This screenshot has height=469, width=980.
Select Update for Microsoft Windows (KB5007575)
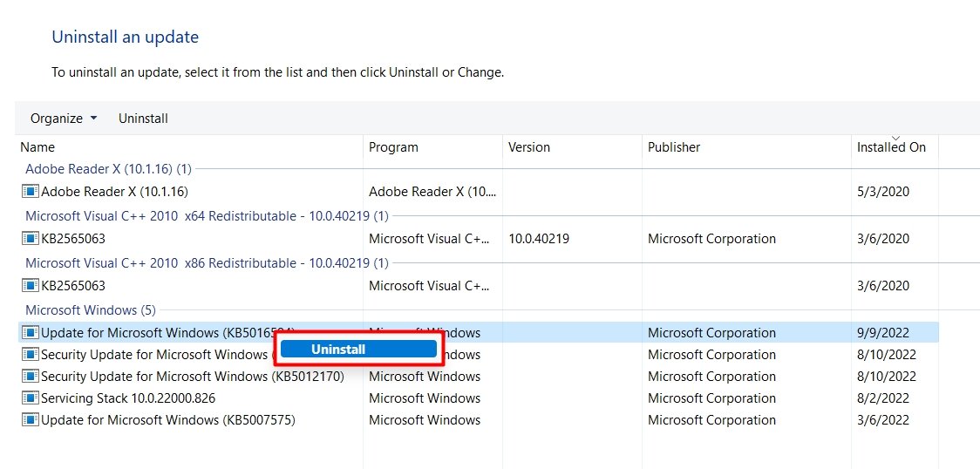click(168, 420)
